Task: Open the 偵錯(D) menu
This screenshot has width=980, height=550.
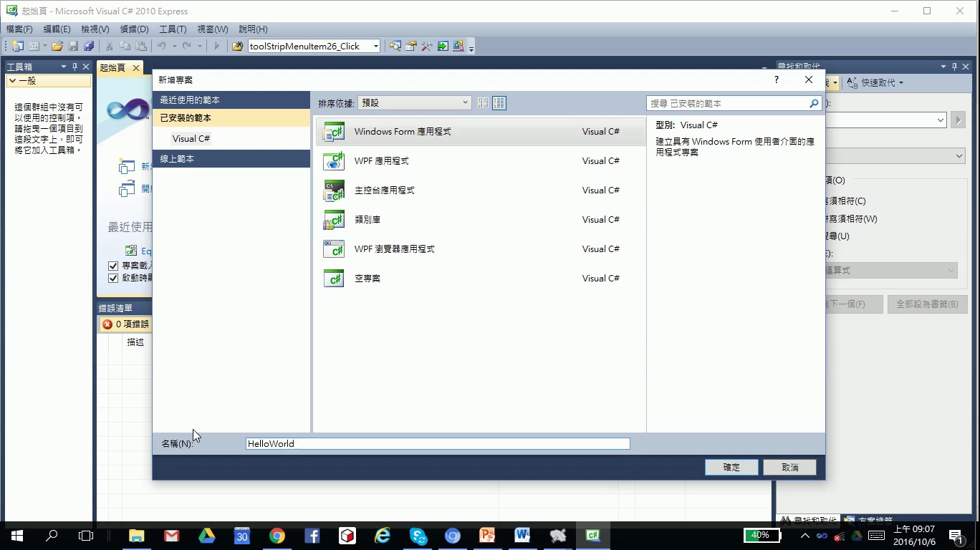Action: [134, 29]
